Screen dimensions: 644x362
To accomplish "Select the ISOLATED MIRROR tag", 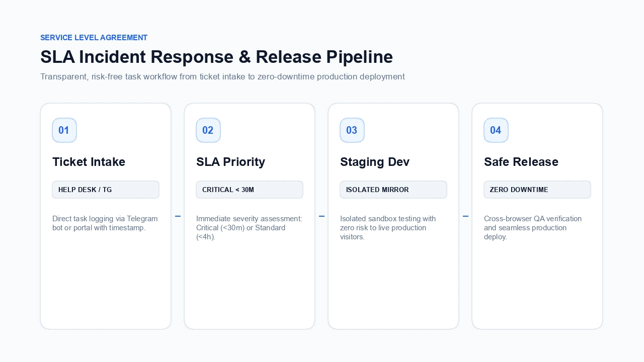I will (x=393, y=190).
